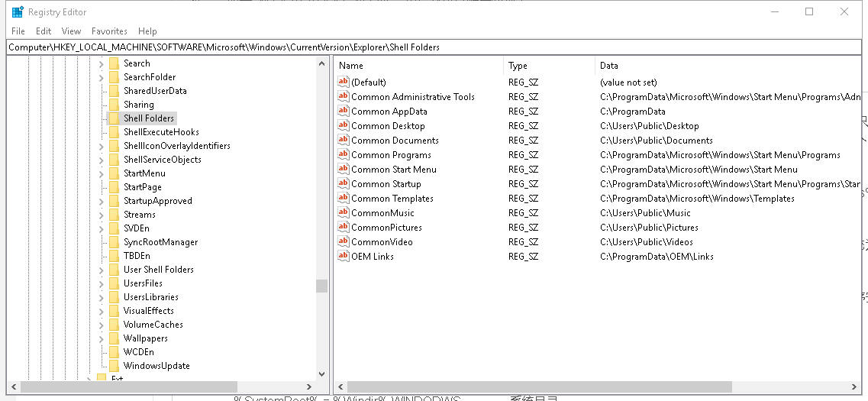Screen dimensions: 868x401
Task: Select the UsersLibraries key
Action: pos(150,297)
